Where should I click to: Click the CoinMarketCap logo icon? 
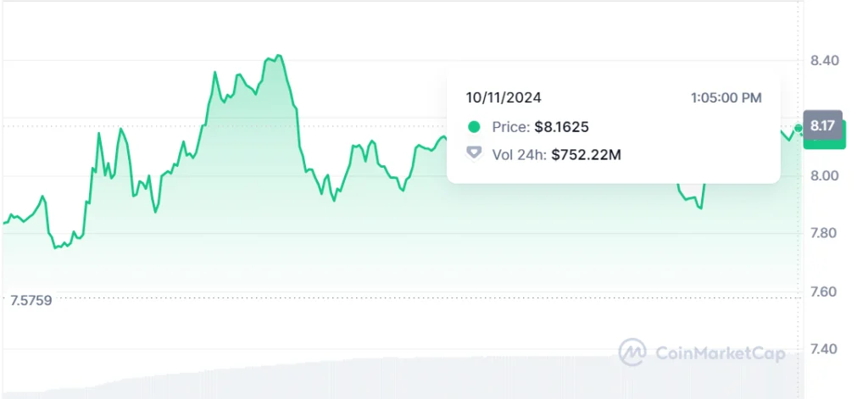(633, 352)
